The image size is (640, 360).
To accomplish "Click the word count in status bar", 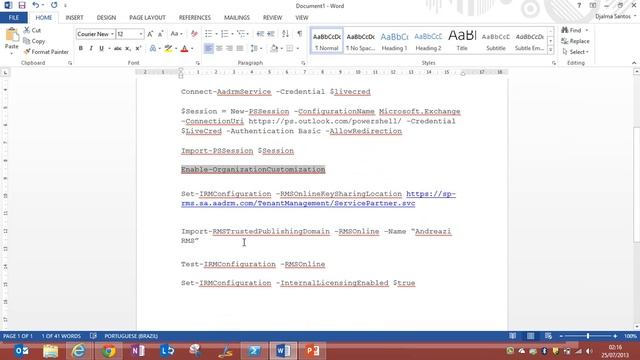I will click(61, 336).
